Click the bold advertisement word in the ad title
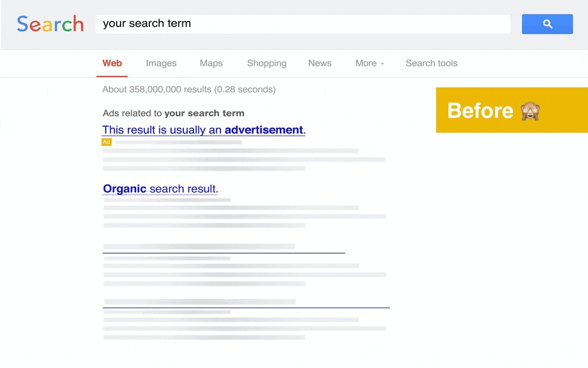The image size is (588, 368). point(263,130)
